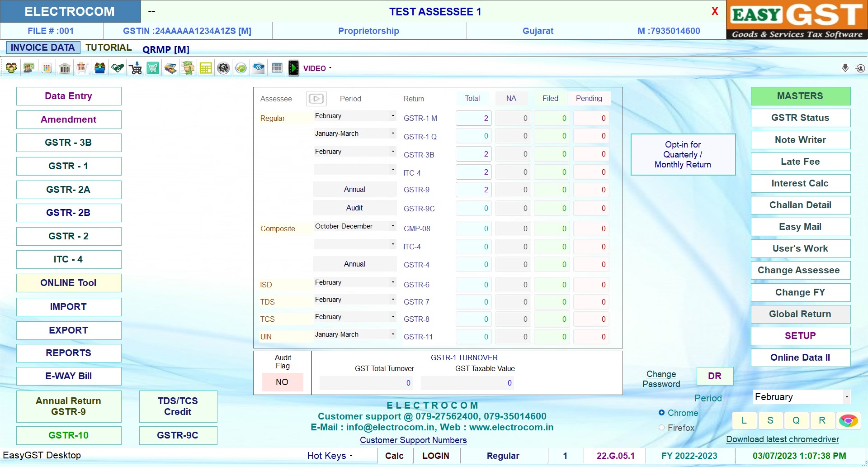
Task: Select the Chrome radio button
Action: click(x=661, y=413)
